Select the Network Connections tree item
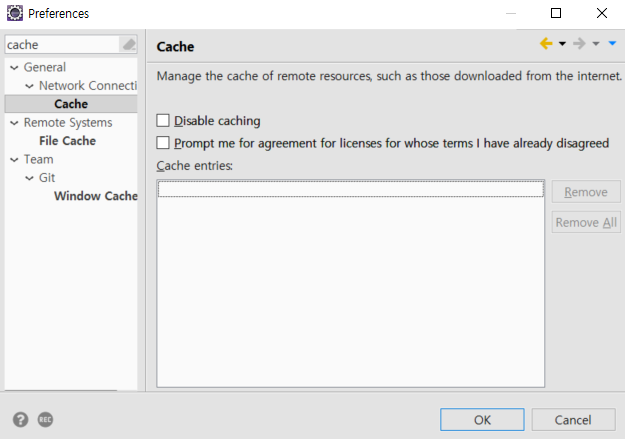The width and height of the screenshot is (625, 439). pyautogui.click(x=88, y=85)
